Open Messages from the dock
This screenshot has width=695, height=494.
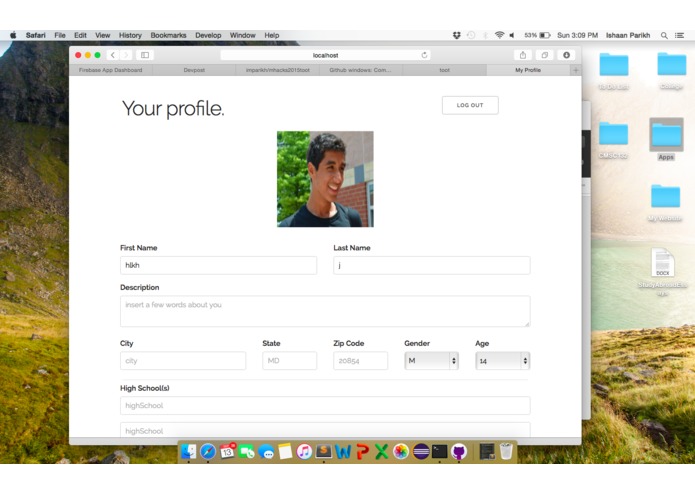(266, 451)
